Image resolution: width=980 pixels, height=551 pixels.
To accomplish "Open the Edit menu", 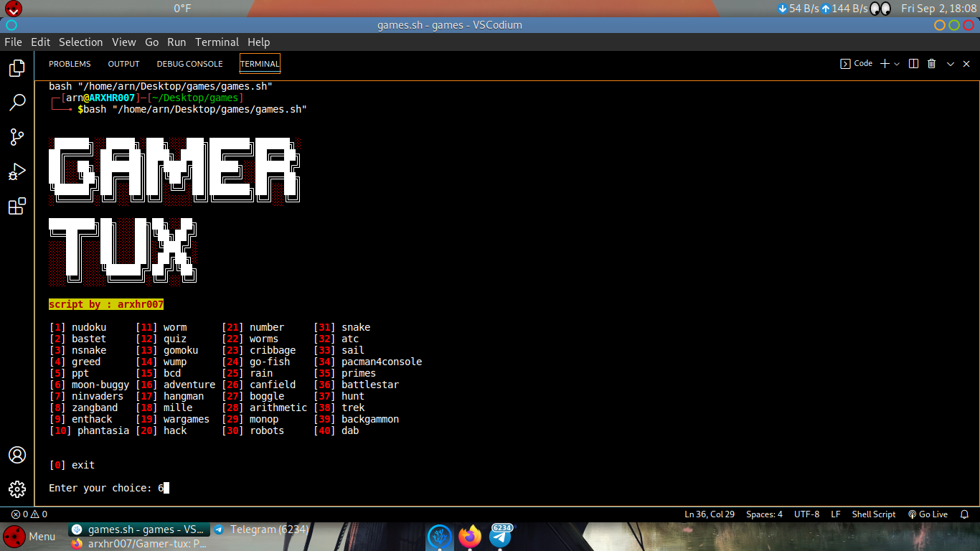I will tap(40, 42).
